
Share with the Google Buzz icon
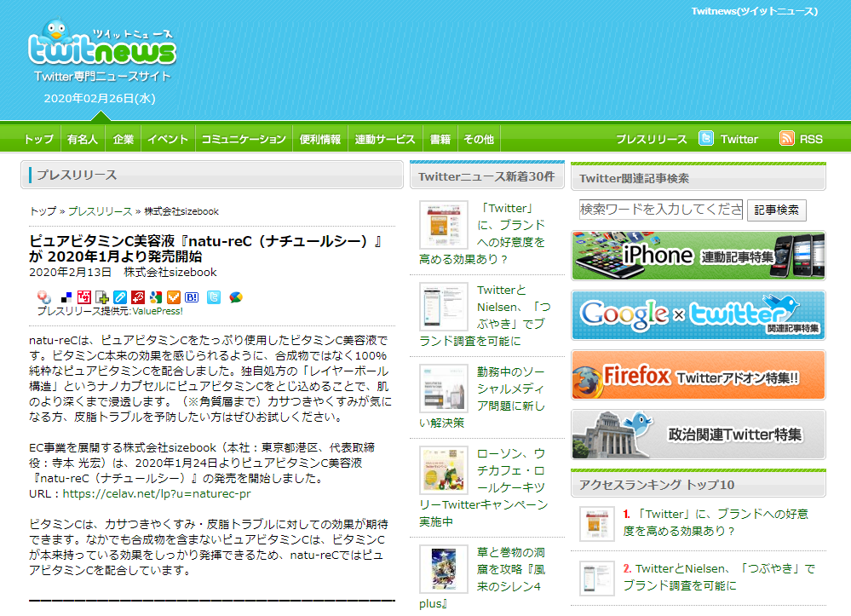coord(236,297)
